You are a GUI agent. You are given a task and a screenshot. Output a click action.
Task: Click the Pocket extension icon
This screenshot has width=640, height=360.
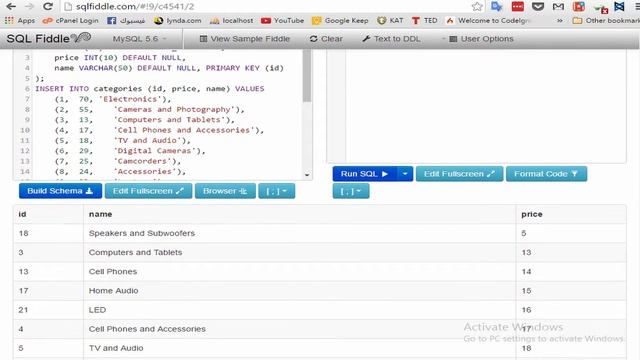click(x=538, y=7)
